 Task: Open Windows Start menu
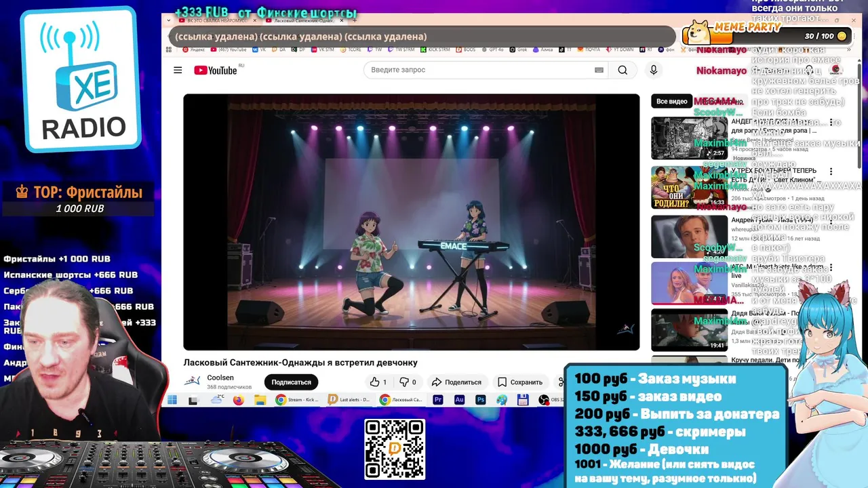(x=172, y=400)
